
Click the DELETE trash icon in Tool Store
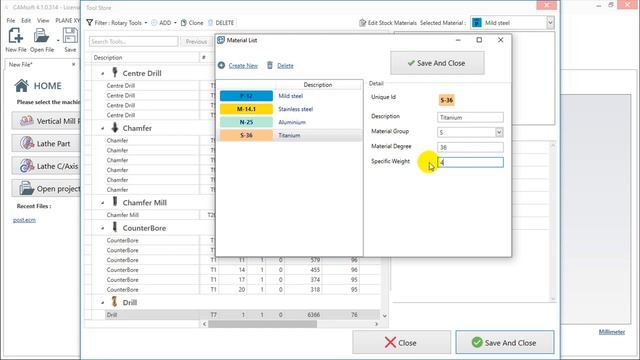point(211,23)
